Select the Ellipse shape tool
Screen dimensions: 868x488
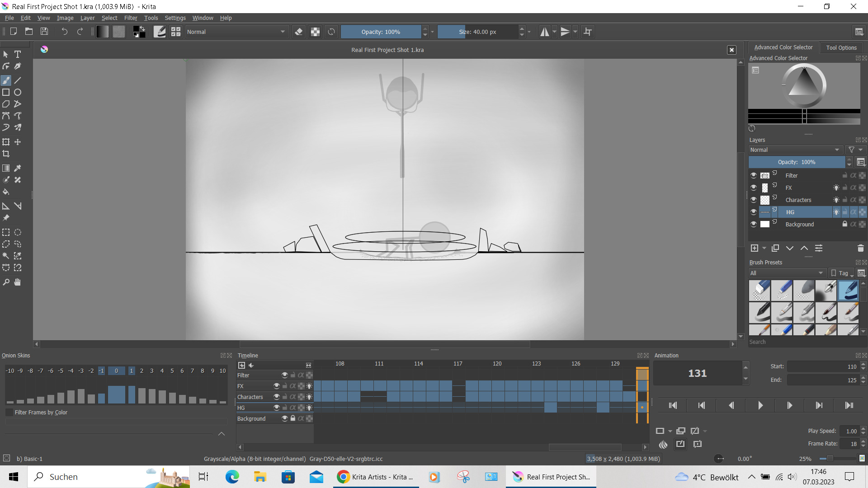[18, 92]
